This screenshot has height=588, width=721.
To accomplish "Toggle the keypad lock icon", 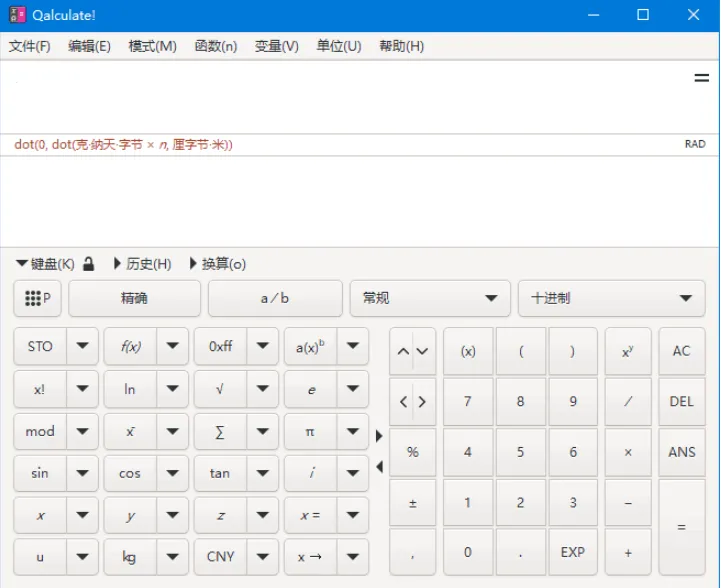I will [88, 264].
